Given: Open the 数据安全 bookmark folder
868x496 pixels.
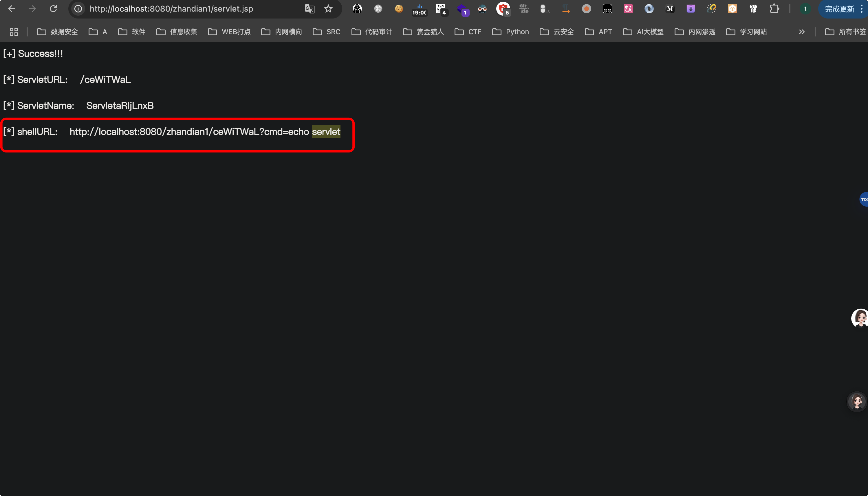Looking at the screenshot, I should pos(58,32).
